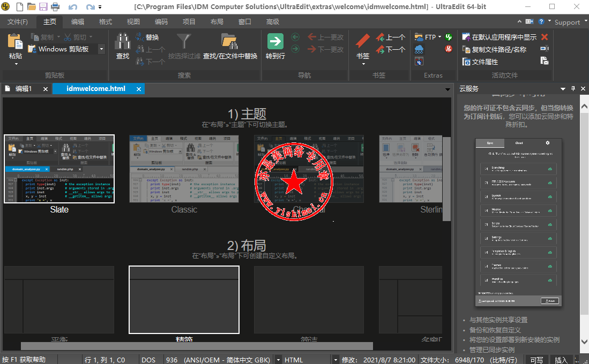Click the rename file icon in 活动文件

coord(545,48)
